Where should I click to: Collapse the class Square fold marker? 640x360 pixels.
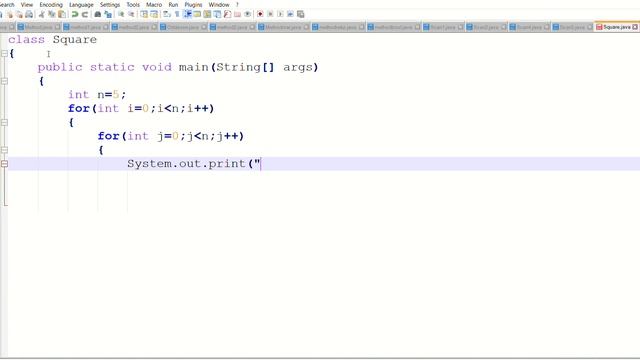coord(4,53)
